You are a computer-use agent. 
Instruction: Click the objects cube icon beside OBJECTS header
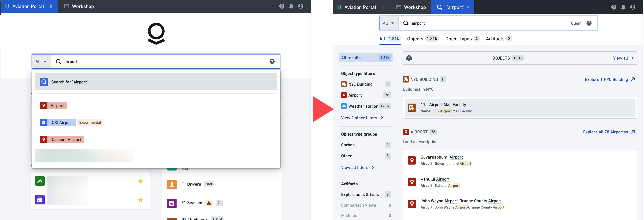(x=409, y=58)
